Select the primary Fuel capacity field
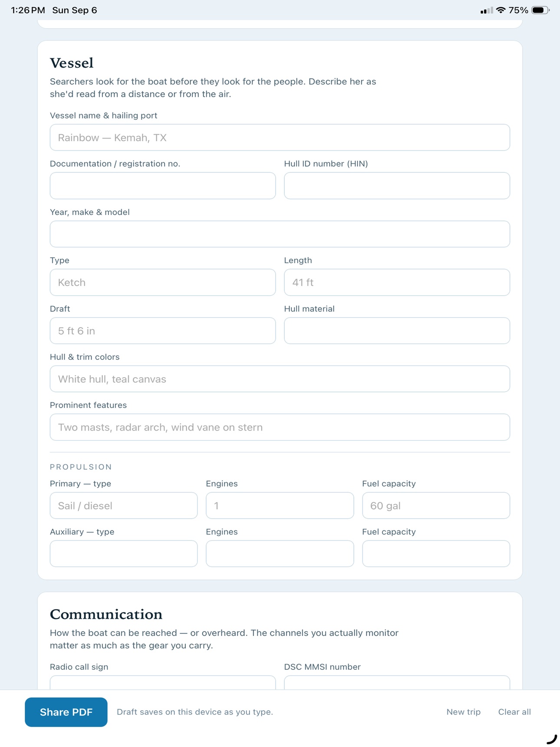Screen dimensions: 560x747 [436, 505]
